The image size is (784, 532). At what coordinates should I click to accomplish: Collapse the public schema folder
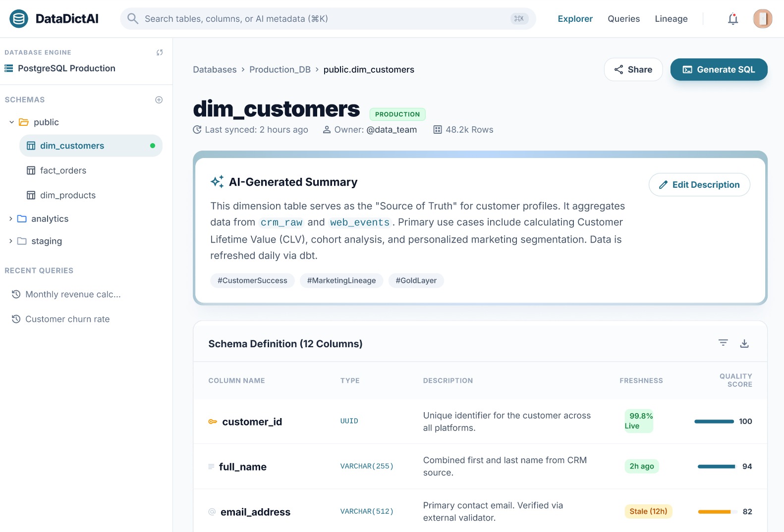pyautogui.click(x=11, y=122)
